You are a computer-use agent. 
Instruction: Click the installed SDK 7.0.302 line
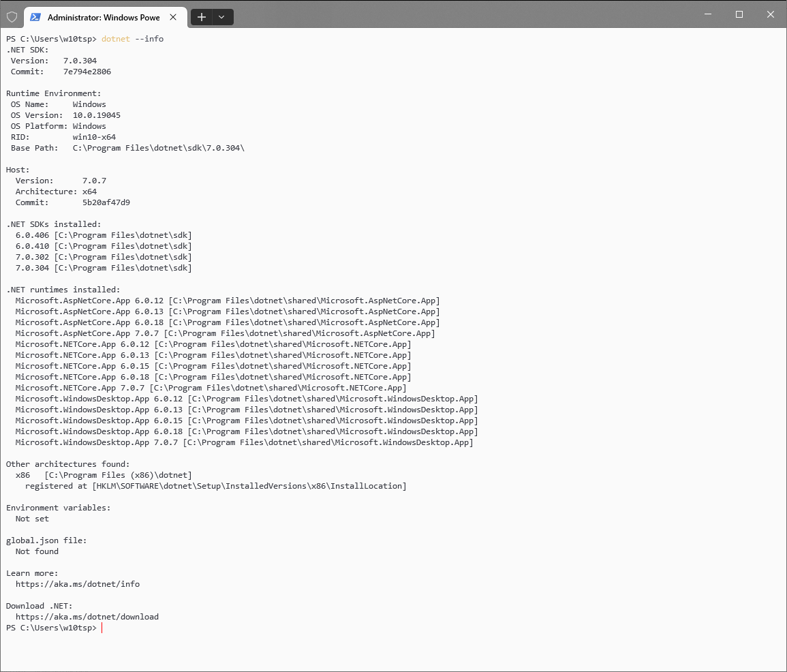tap(104, 257)
